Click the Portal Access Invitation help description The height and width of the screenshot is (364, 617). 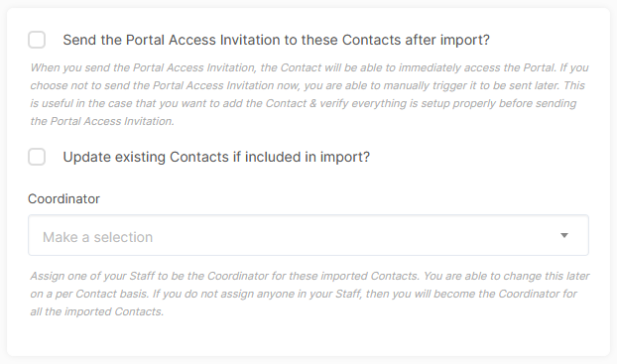click(x=309, y=94)
